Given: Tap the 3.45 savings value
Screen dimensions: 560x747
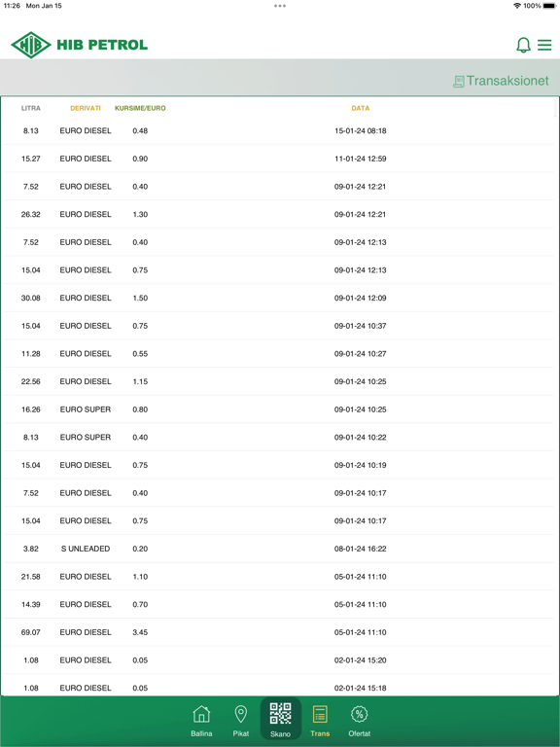Looking at the screenshot, I should (140, 632).
